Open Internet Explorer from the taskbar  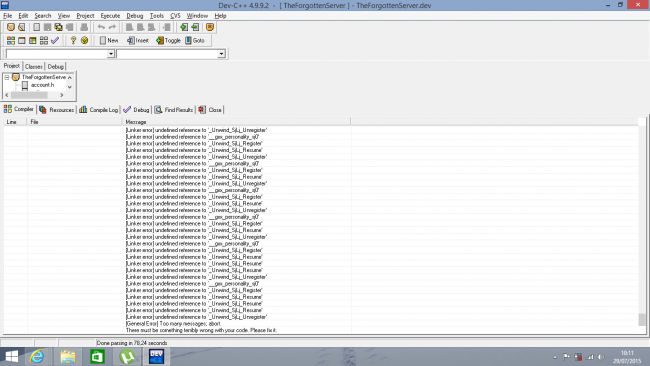37,356
